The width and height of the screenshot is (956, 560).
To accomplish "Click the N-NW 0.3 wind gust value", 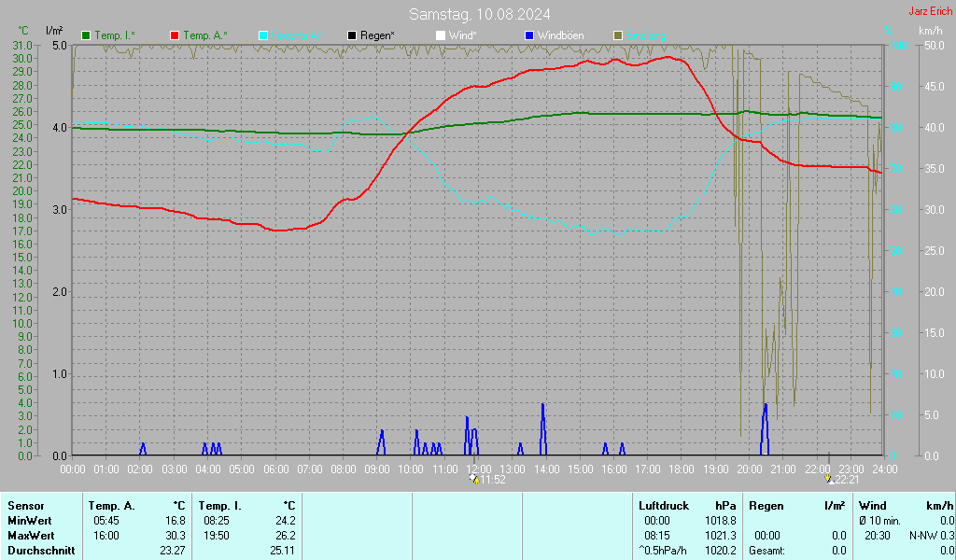I will pos(932,536).
